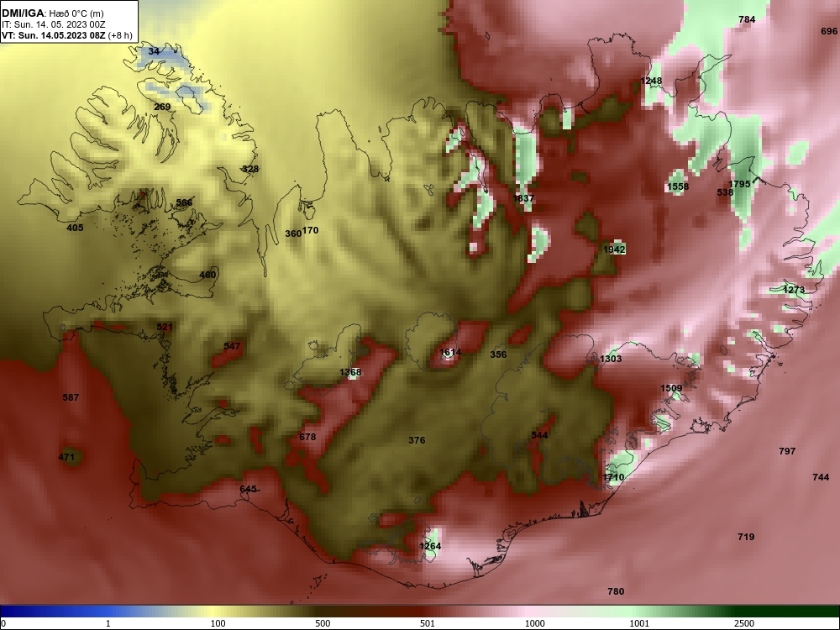The width and height of the screenshot is (840, 630).
Task: Click the DMI/IGA title line
Action: coord(52,13)
